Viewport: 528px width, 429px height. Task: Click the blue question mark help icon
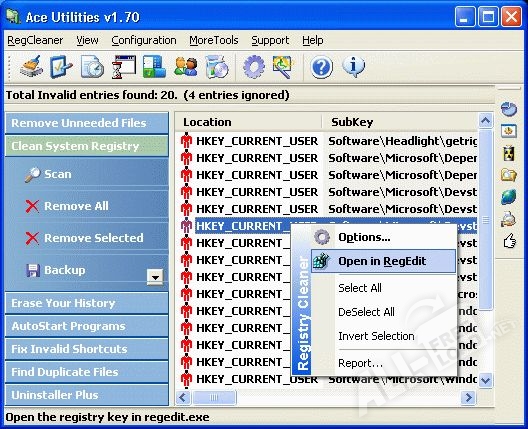321,67
